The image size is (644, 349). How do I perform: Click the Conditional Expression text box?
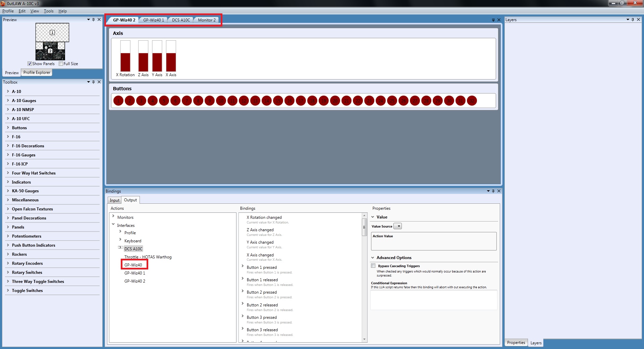tap(434, 300)
